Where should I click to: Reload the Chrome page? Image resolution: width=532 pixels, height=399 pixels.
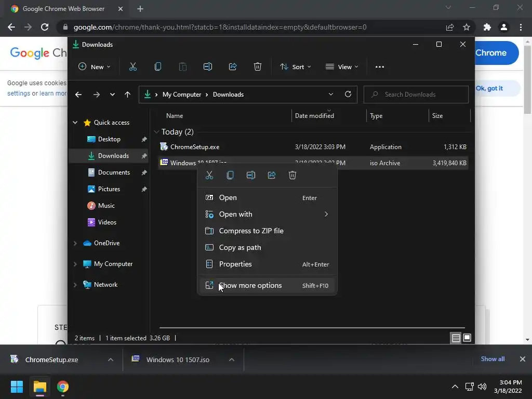(45, 27)
